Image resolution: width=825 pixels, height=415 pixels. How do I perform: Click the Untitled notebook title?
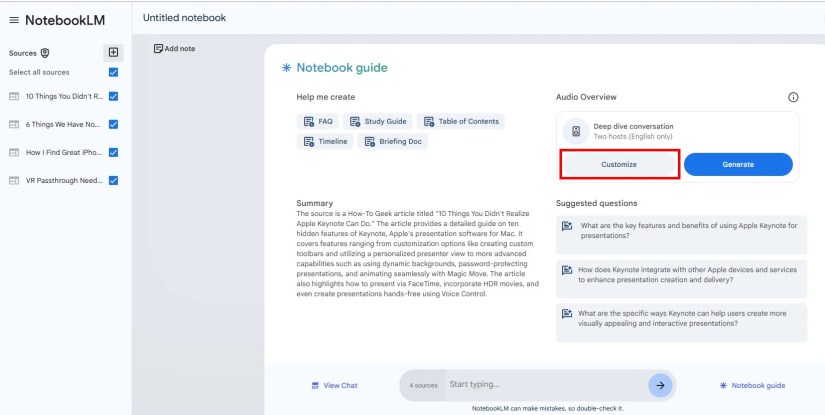[x=184, y=18]
